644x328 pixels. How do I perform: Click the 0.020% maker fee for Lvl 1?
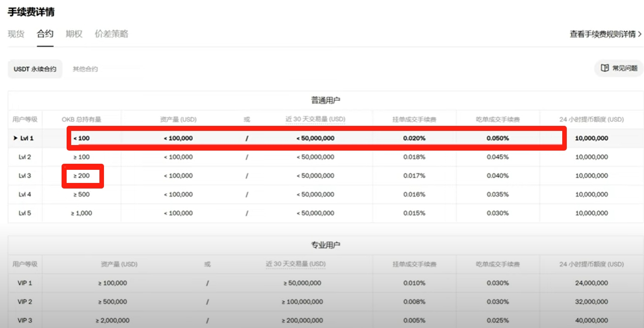414,138
